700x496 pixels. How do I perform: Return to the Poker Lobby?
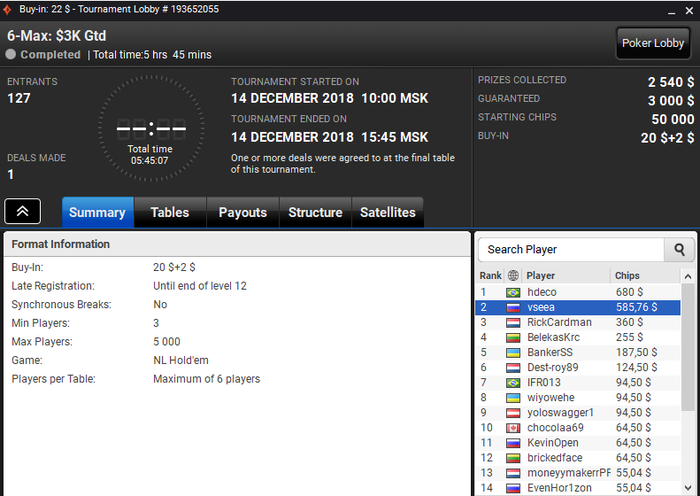(x=653, y=43)
